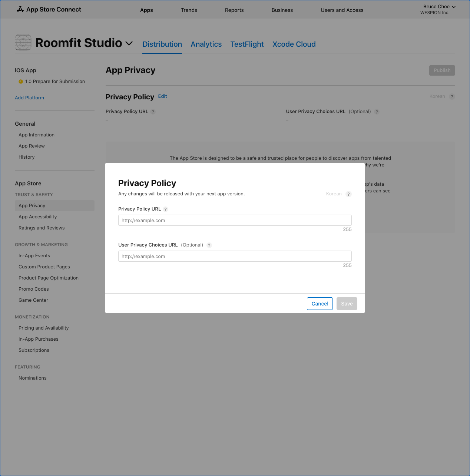Click help icon beside Korean in dialog
The width and height of the screenshot is (470, 476).
tap(348, 194)
